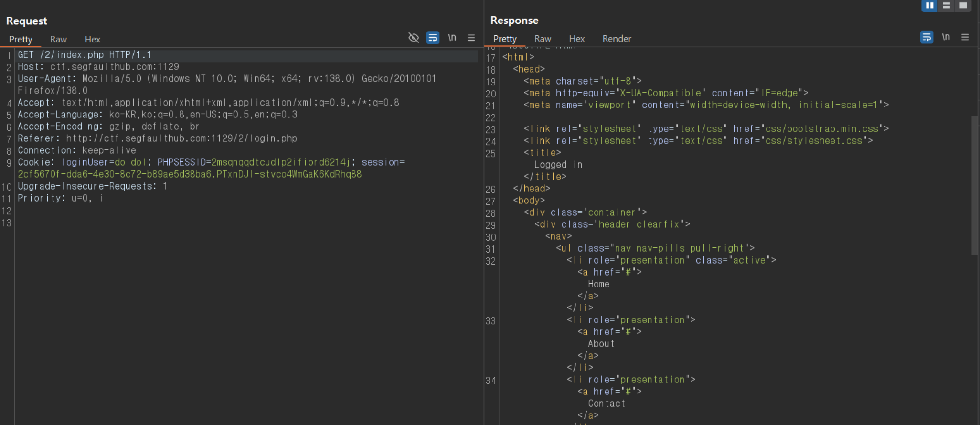Image resolution: width=980 pixels, height=425 pixels.
Task: Open Response panel hamburger options menu
Action: coord(965,37)
